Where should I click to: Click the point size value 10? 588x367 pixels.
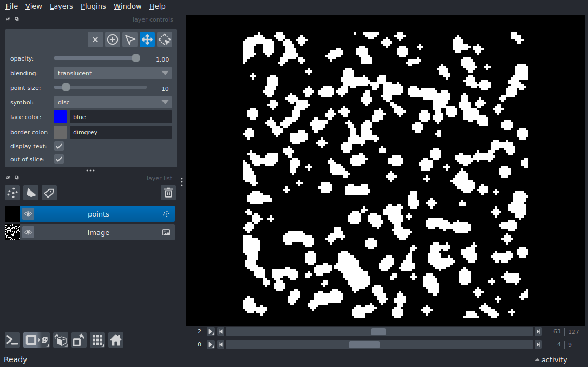(x=165, y=89)
